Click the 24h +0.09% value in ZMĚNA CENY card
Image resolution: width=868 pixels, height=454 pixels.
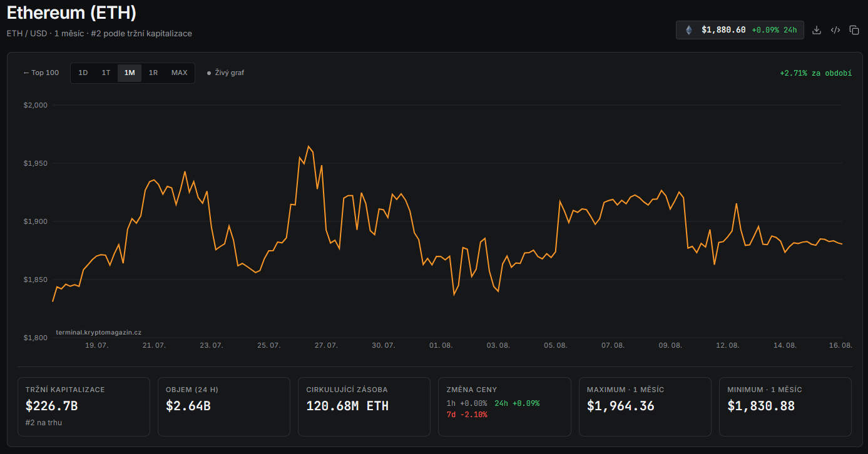[x=517, y=403]
